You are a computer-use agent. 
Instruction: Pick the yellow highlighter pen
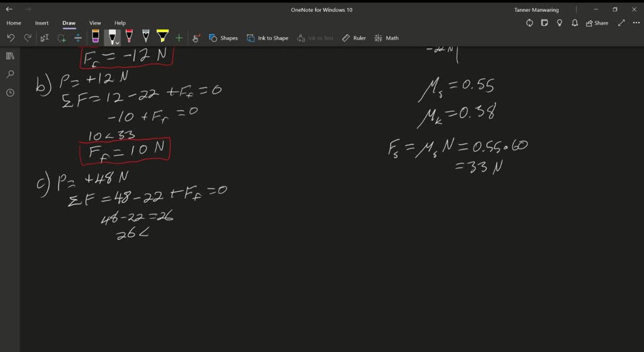click(162, 36)
